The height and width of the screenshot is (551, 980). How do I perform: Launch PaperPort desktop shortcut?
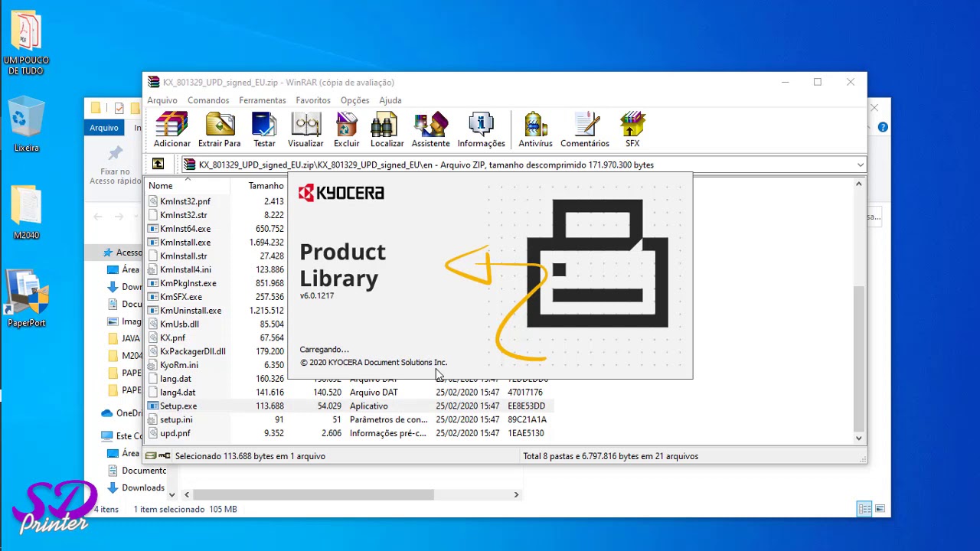pyautogui.click(x=27, y=299)
